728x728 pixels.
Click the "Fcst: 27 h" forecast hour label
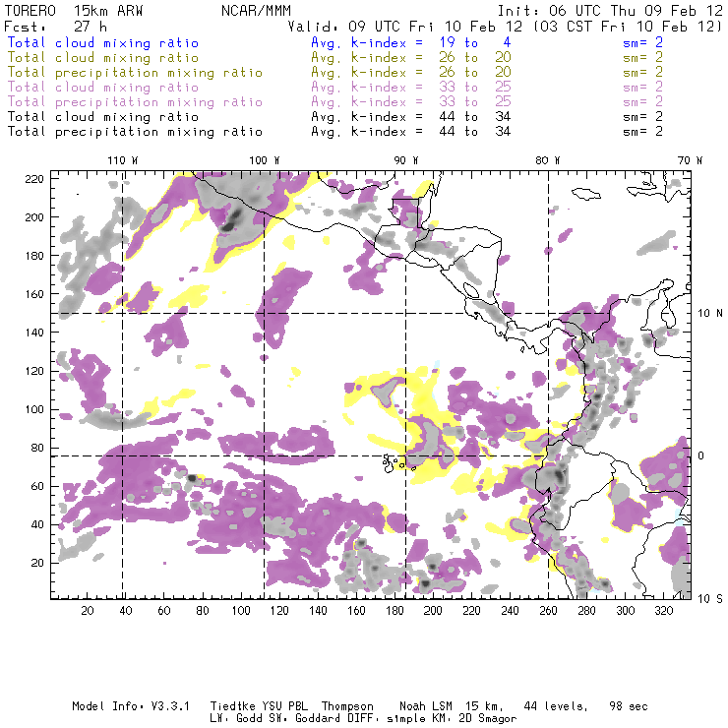(55, 27)
